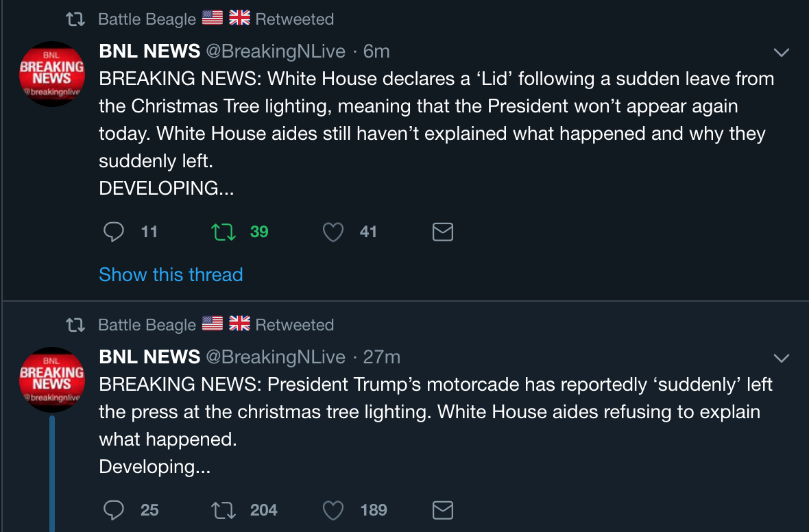The height and width of the screenshot is (532, 809).
Task: Undo retweet on the 'Lid' tweet
Action: coord(224,232)
